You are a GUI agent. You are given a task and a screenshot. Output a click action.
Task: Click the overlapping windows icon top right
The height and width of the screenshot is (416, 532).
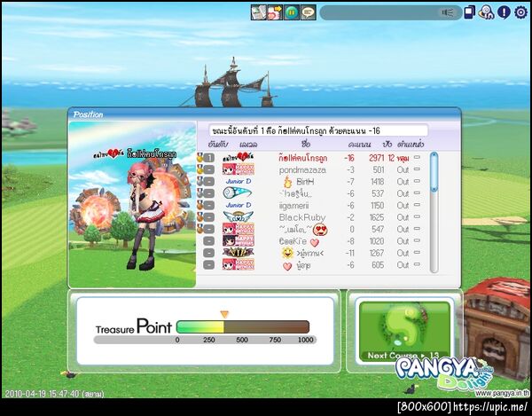point(469,12)
